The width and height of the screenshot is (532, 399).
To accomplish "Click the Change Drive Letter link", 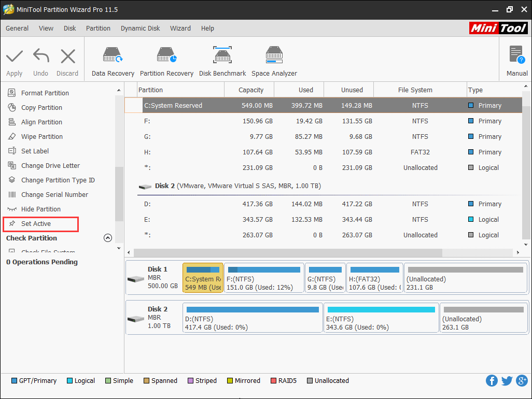I will tap(50, 165).
